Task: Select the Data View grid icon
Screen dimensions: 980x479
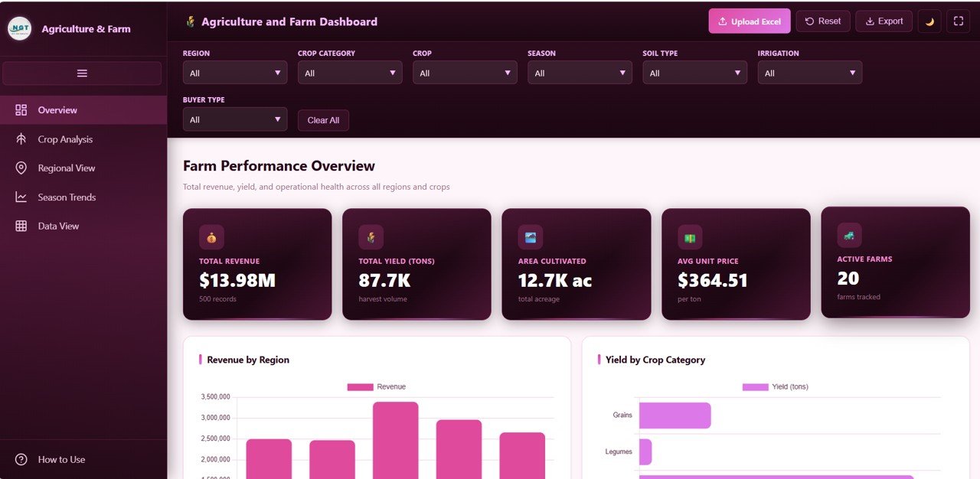Action: point(21,226)
